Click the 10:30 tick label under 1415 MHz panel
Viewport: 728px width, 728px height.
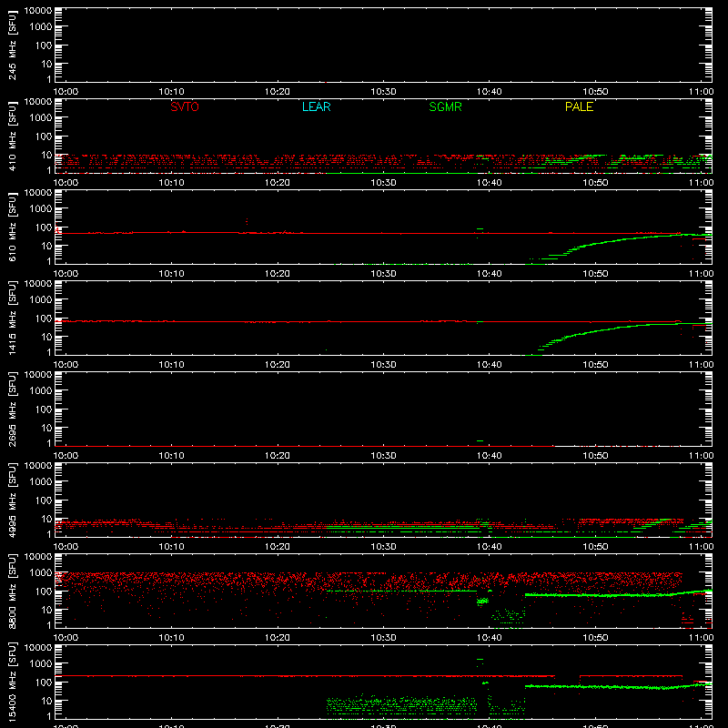(383, 365)
